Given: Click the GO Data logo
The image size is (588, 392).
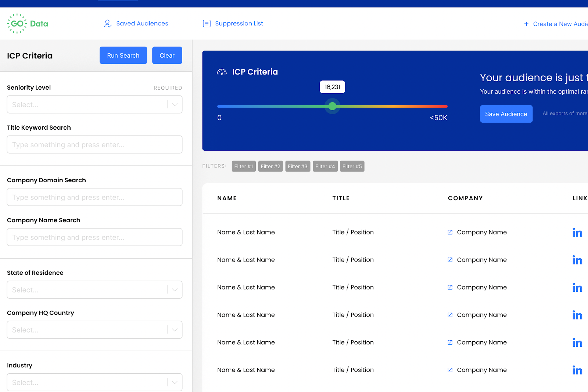Looking at the screenshot, I should point(27,23).
